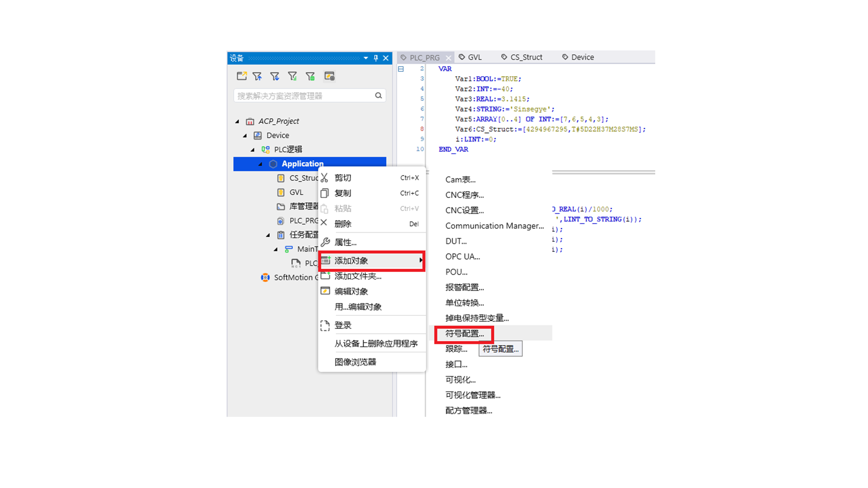This screenshot has width=868, height=488.
Task: Click the filter with up arrow icon
Action: (257, 76)
